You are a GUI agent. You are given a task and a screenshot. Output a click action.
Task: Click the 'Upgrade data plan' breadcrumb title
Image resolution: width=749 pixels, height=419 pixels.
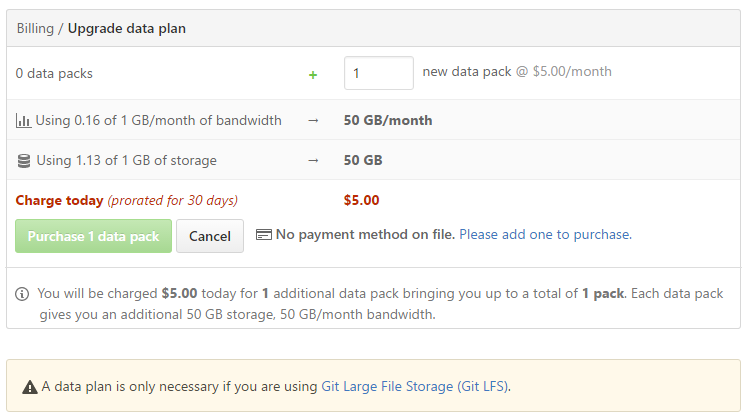127,28
